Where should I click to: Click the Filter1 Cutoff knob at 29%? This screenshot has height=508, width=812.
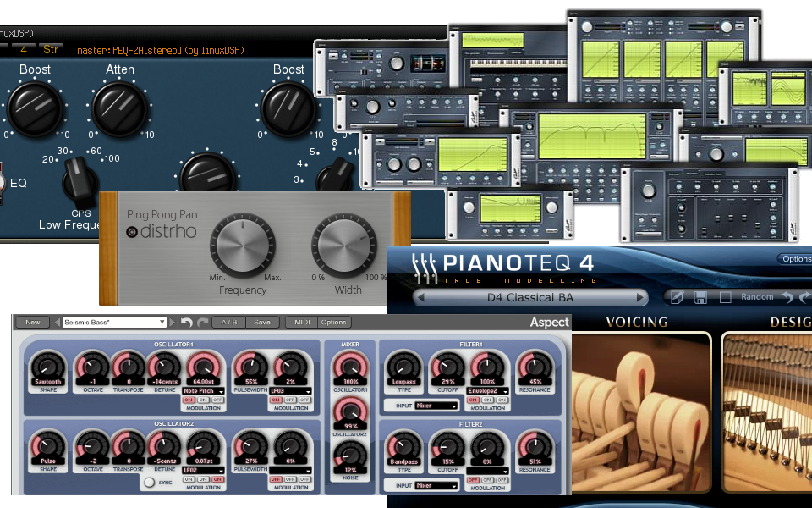[x=448, y=366]
